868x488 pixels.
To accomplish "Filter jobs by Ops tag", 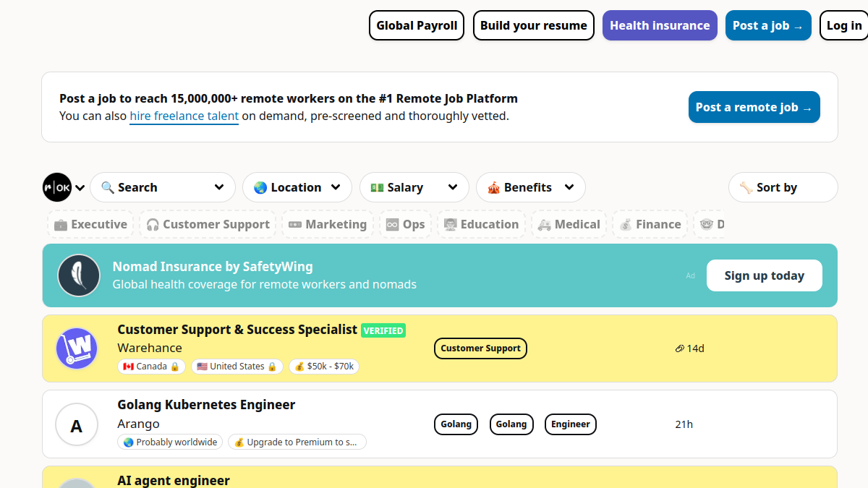I will (x=405, y=224).
